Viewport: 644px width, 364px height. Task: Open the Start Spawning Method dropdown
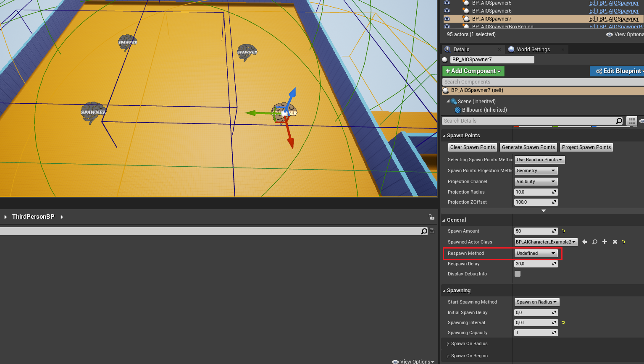point(537,302)
